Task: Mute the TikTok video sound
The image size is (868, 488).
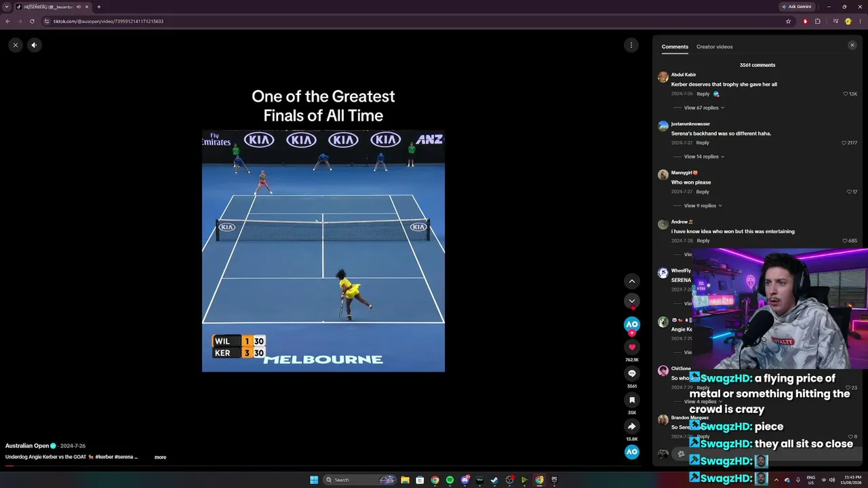Action: 34,45
